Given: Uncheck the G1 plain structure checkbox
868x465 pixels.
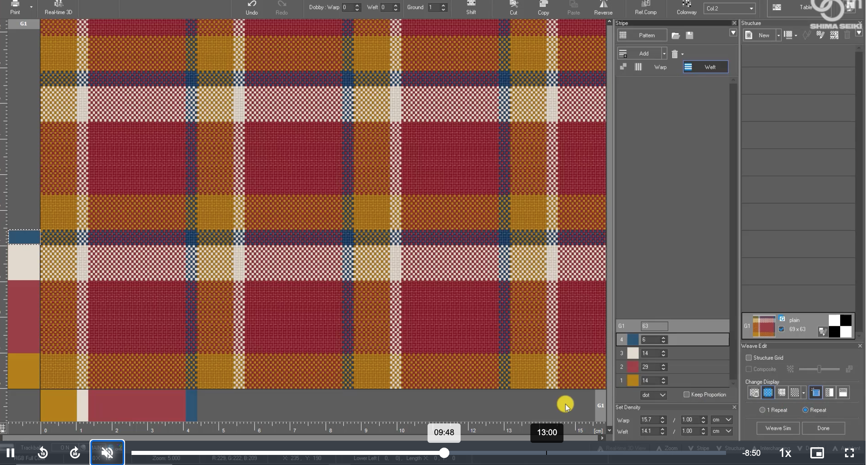Looking at the screenshot, I should pos(781,329).
